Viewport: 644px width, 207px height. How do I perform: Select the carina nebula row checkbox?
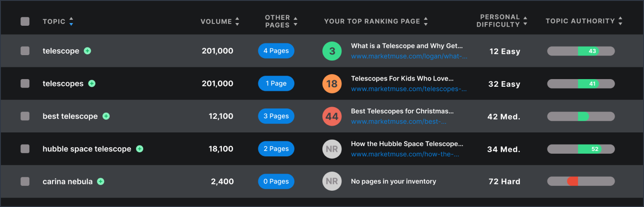(x=25, y=181)
